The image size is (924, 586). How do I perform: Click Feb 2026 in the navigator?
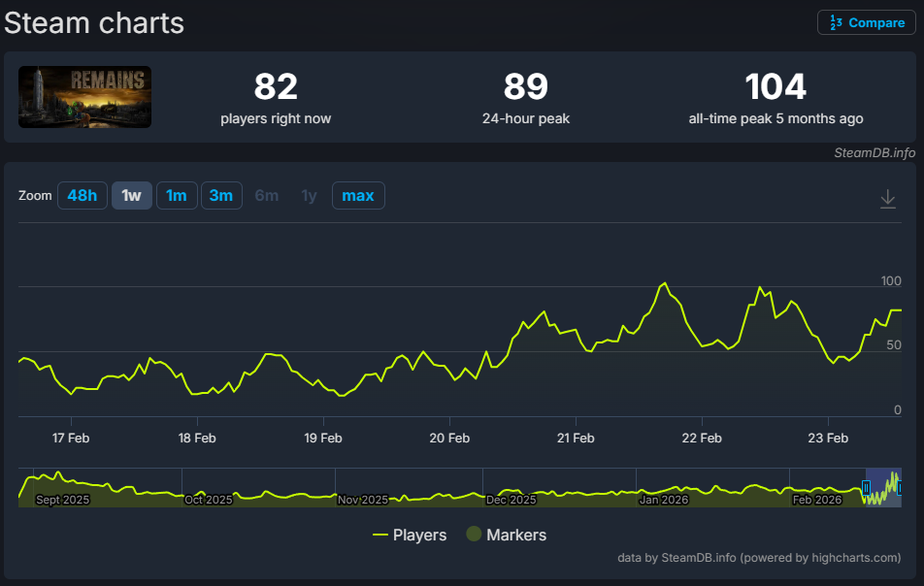click(817, 500)
